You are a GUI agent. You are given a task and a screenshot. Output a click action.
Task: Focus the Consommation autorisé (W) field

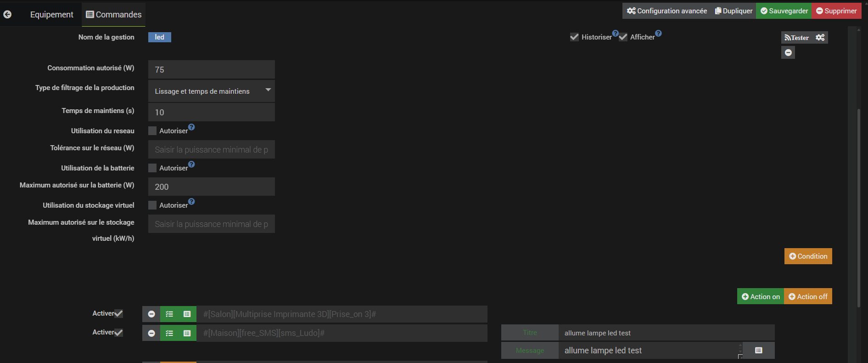point(212,69)
